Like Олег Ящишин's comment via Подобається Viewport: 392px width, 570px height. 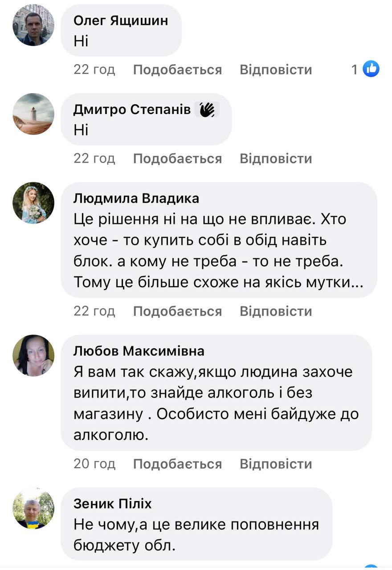[x=177, y=69]
